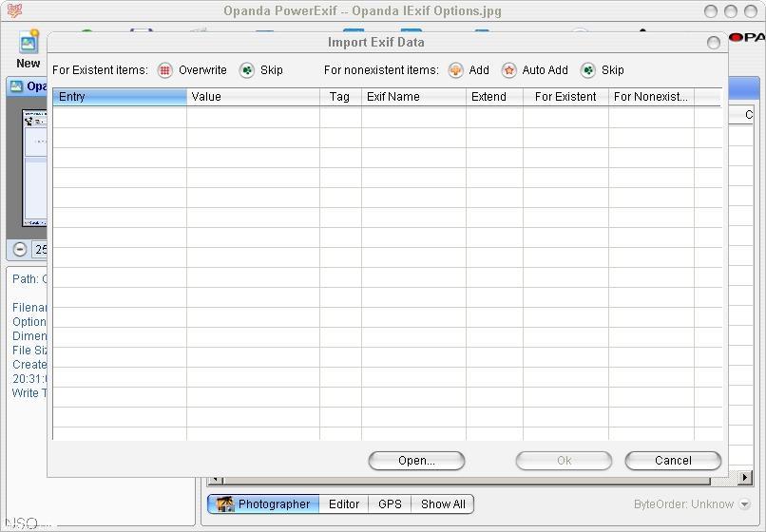
Task: Switch to the Photographer tab
Action: [x=264, y=504]
